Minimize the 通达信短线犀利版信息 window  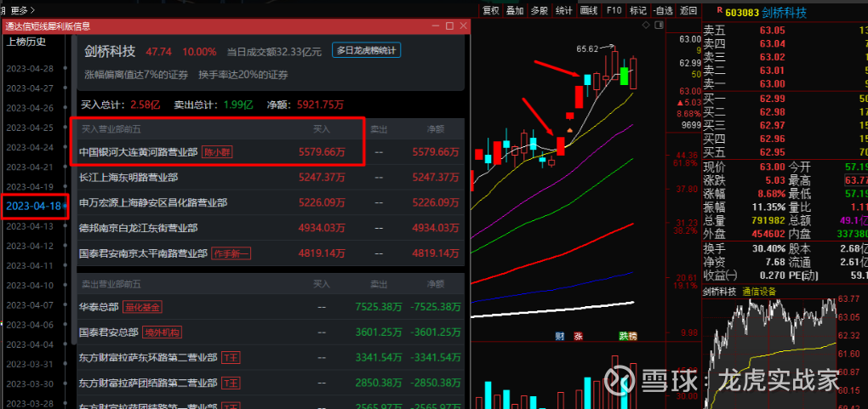(437, 26)
